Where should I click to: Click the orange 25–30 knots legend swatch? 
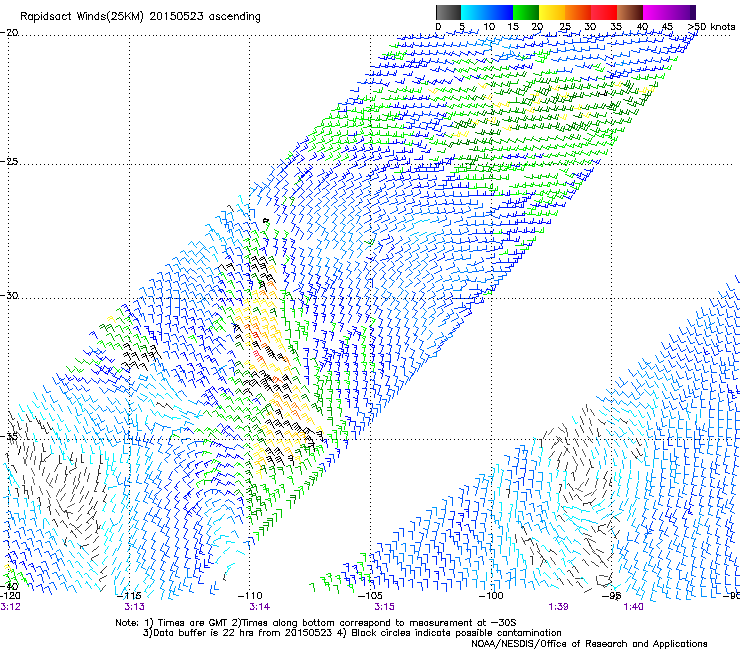tap(578, 12)
